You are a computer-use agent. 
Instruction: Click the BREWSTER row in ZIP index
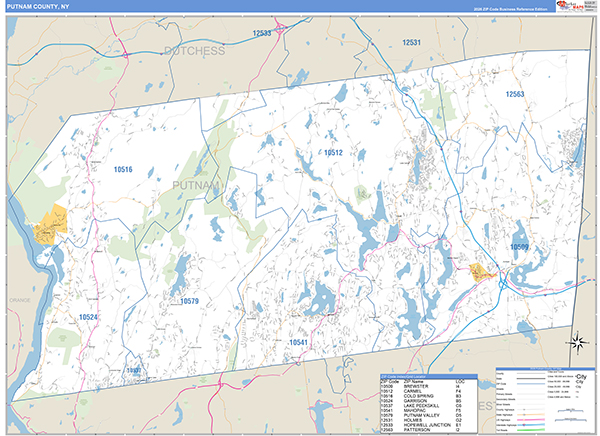point(429,387)
